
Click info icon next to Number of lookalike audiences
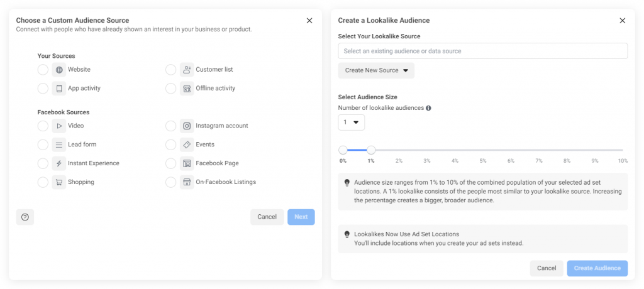click(428, 108)
